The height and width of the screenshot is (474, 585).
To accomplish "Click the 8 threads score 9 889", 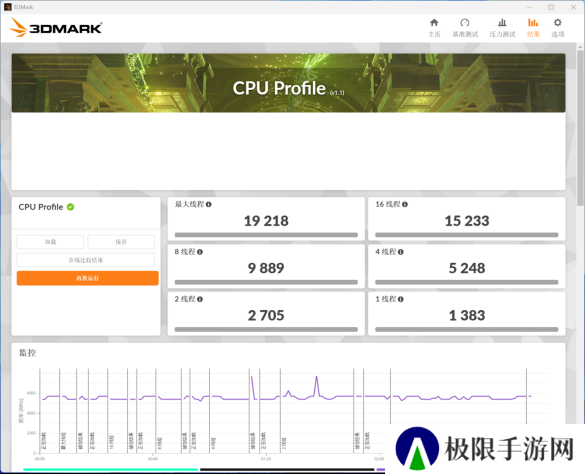I will point(266,268).
